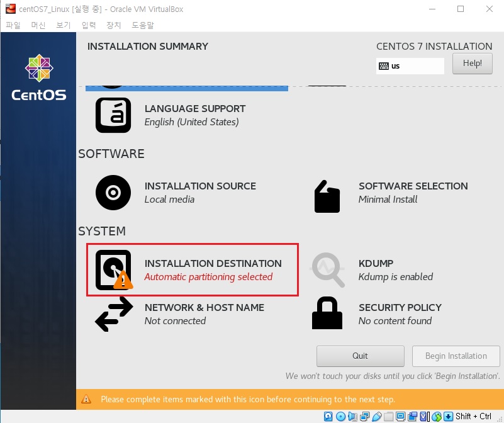
Task: Open the 보기 menu
Action: pos(63,25)
